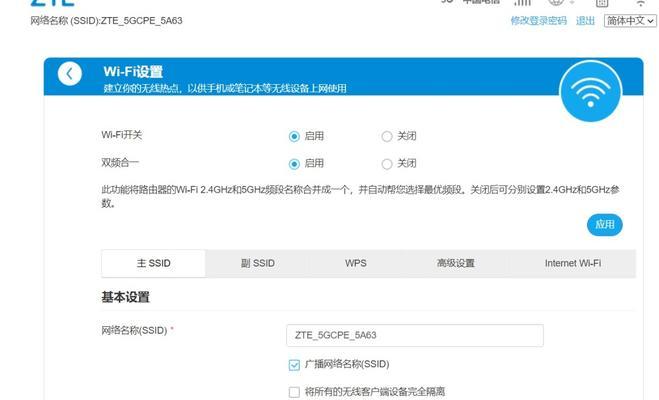Image resolution: width=659 pixels, height=400 pixels.
Task: Select 关闭 for 双频合一
Action: [x=387, y=164]
